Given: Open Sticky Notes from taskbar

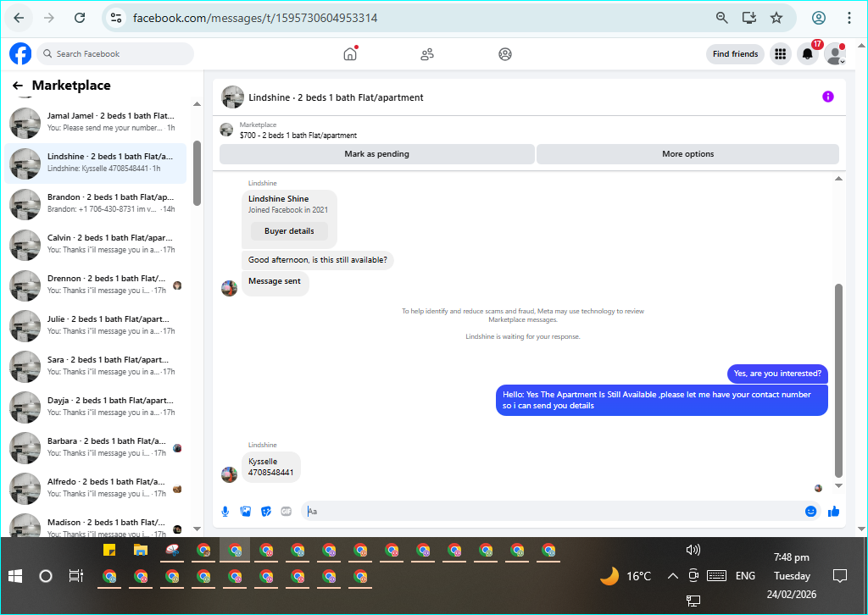Looking at the screenshot, I should point(109,551).
